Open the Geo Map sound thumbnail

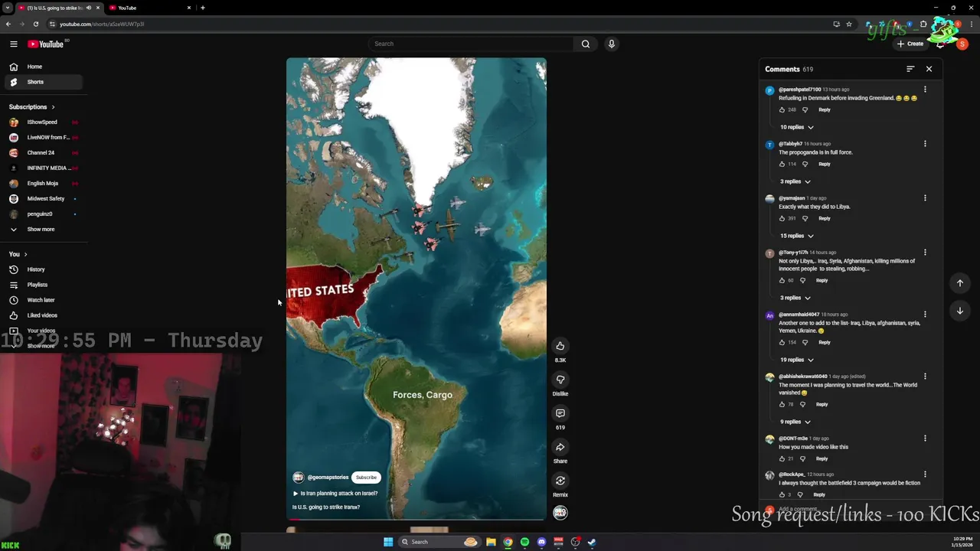(x=560, y=513)
